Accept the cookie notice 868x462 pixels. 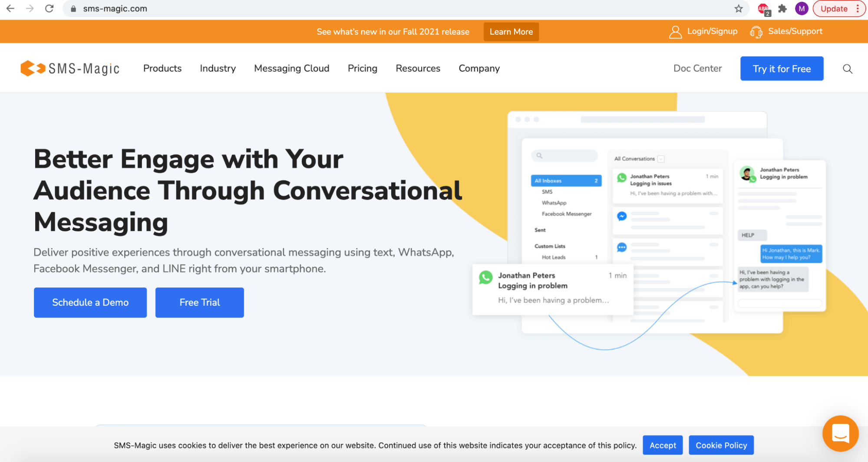click(x=663, y=445)
